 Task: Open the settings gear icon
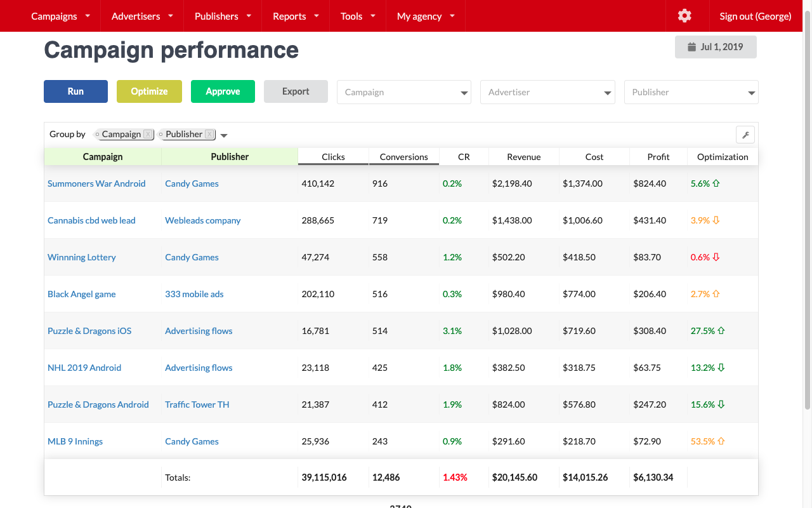684,16
